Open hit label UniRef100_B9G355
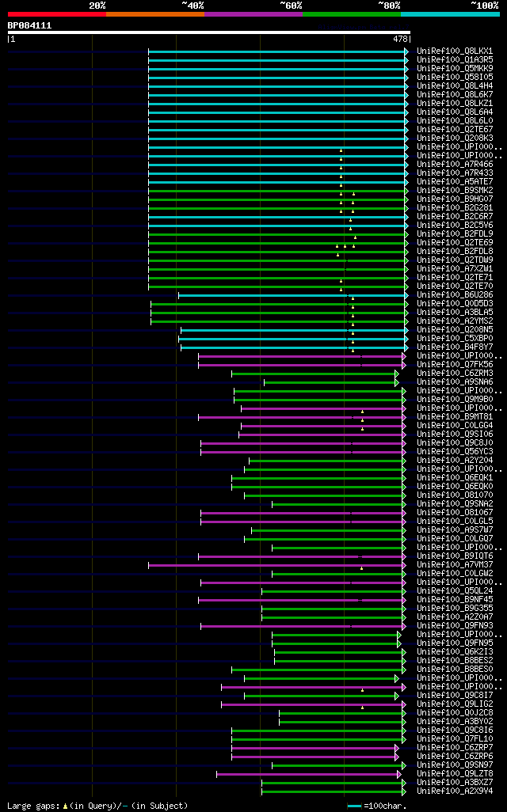The height and width of the screenshot is (812, 507). [x=455, y=608]
